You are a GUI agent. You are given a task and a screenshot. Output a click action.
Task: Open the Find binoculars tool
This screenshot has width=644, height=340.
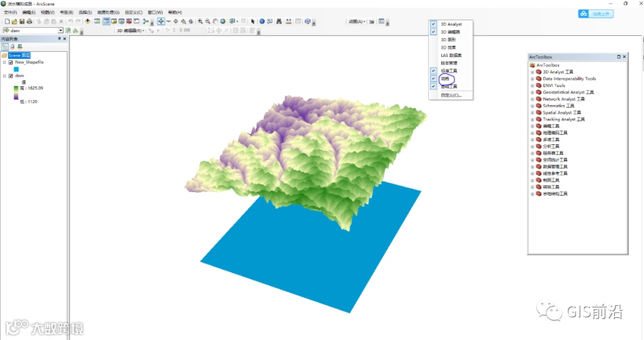279,21
